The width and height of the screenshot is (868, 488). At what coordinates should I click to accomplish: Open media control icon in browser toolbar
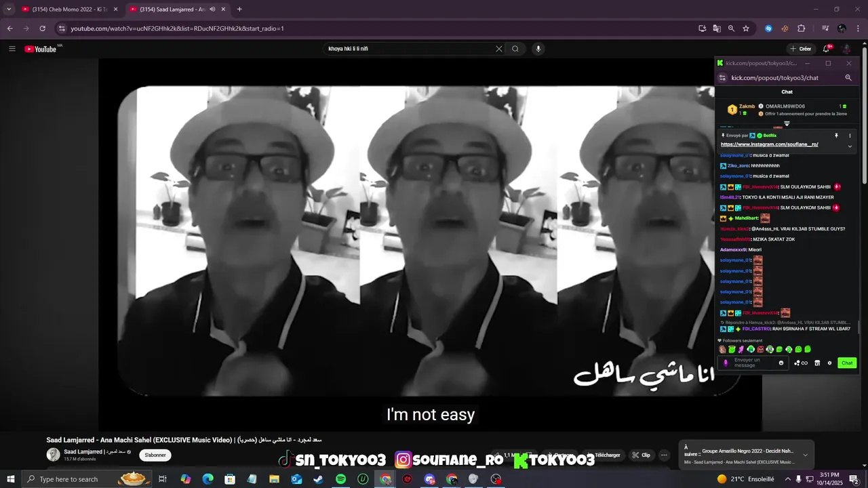(825, 28)
